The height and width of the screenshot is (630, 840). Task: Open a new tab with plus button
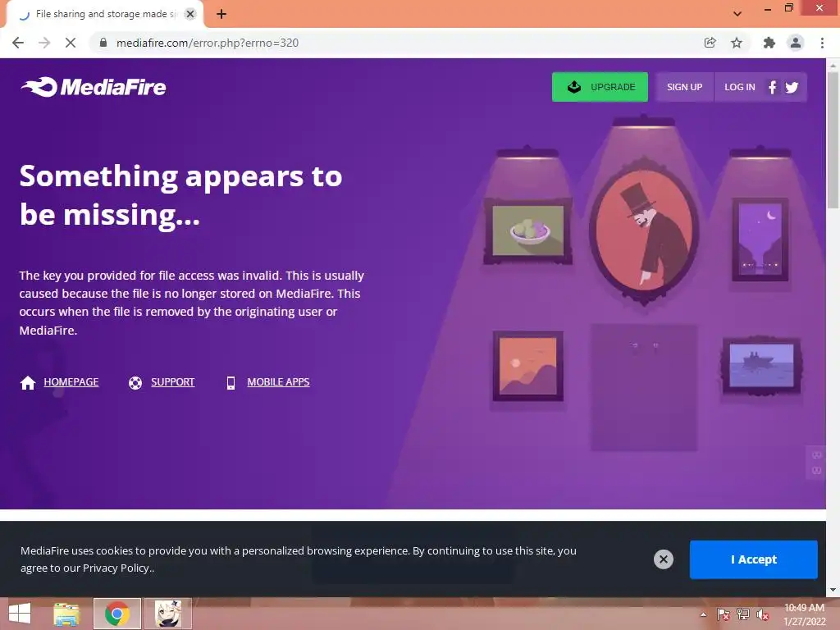coord(221,14)
